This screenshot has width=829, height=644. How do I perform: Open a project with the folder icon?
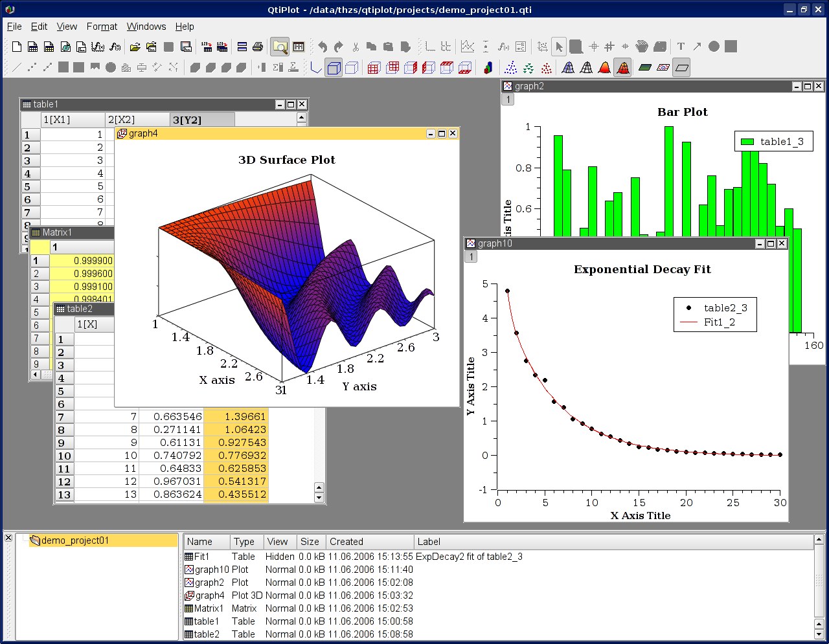[135, 47]
